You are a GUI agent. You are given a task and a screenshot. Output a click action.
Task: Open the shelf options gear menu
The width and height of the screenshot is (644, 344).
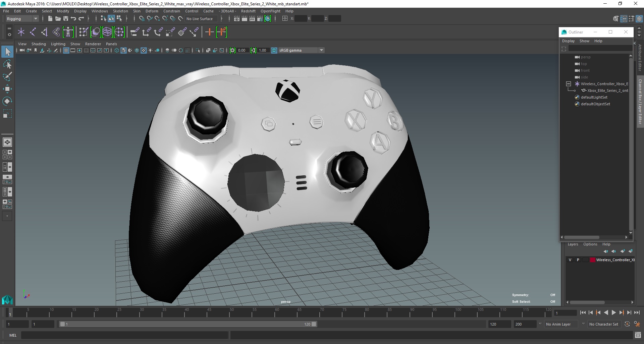point(9,35)
